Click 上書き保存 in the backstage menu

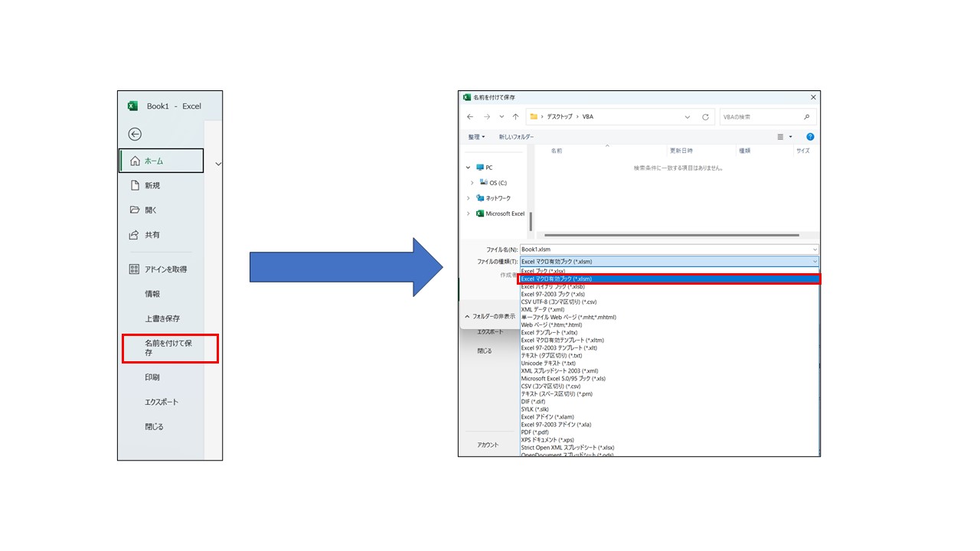[162, 318]
